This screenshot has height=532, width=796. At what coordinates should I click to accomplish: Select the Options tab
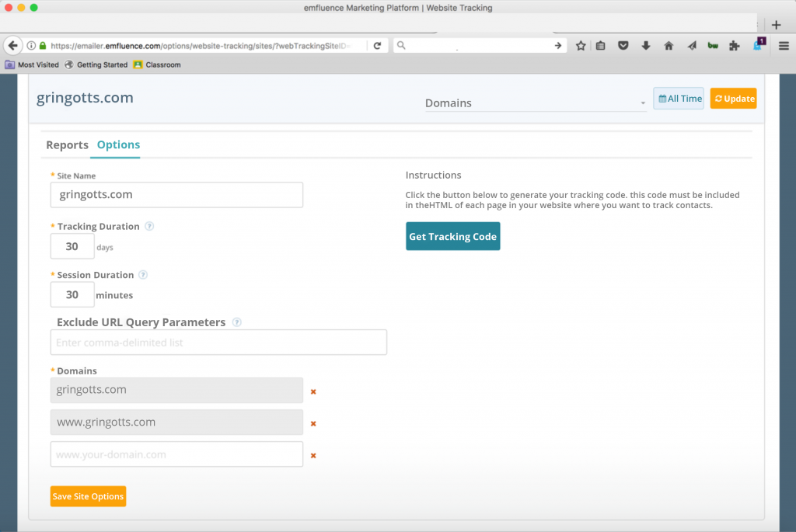(117, 144)
